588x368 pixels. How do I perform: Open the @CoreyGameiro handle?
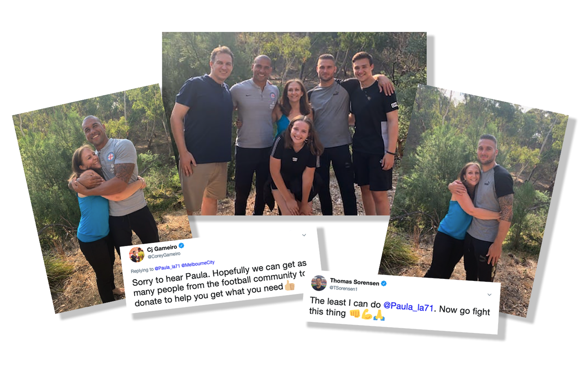[x=164, y=255]
